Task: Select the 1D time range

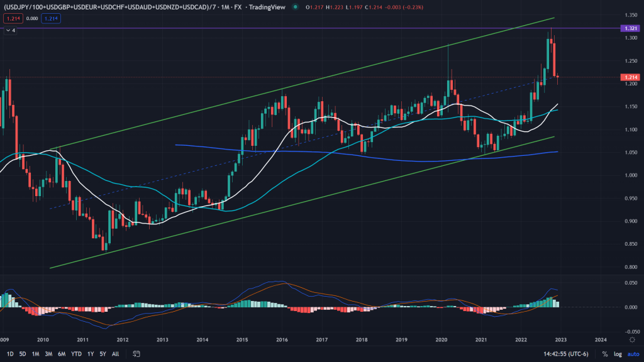Action: click(x=9, y=354)
